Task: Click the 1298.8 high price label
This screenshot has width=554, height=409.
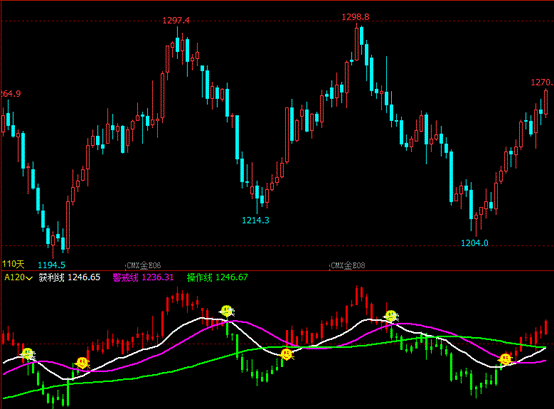Action: [355, 17]
